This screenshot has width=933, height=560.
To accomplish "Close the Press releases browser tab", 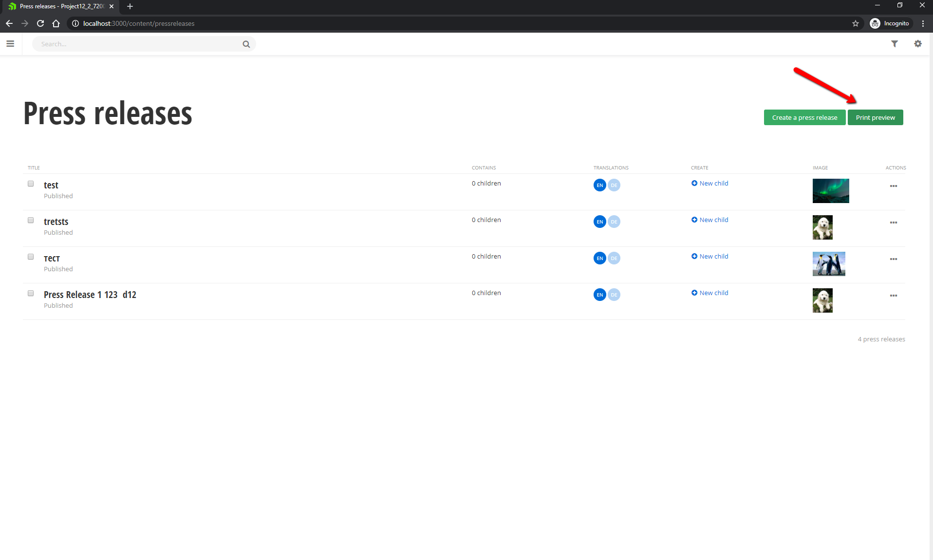I will coord(112,6).
